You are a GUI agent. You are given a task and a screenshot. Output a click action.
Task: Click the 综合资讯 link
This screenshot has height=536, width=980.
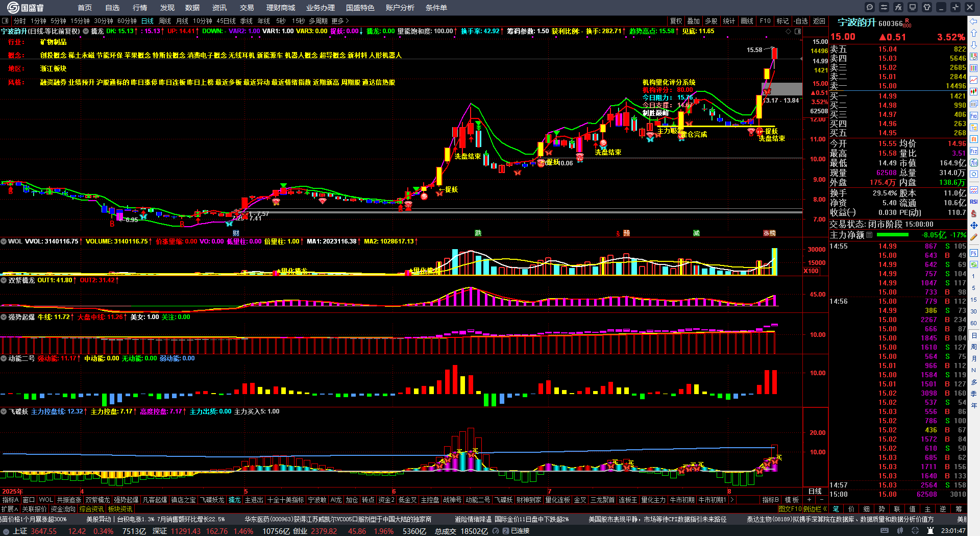91,509
